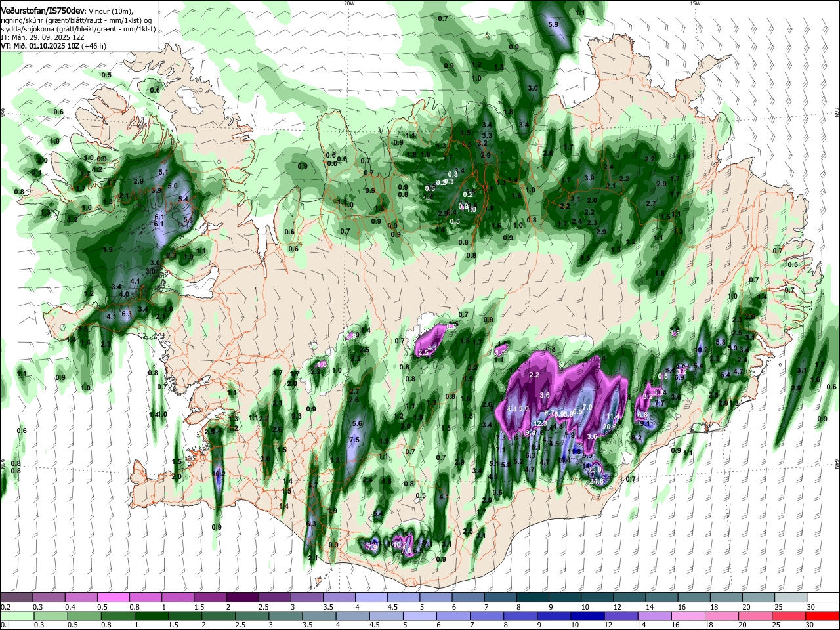
Task: Click the 'slydda/snjókoma' legend description line
Action: click(78, 30)
